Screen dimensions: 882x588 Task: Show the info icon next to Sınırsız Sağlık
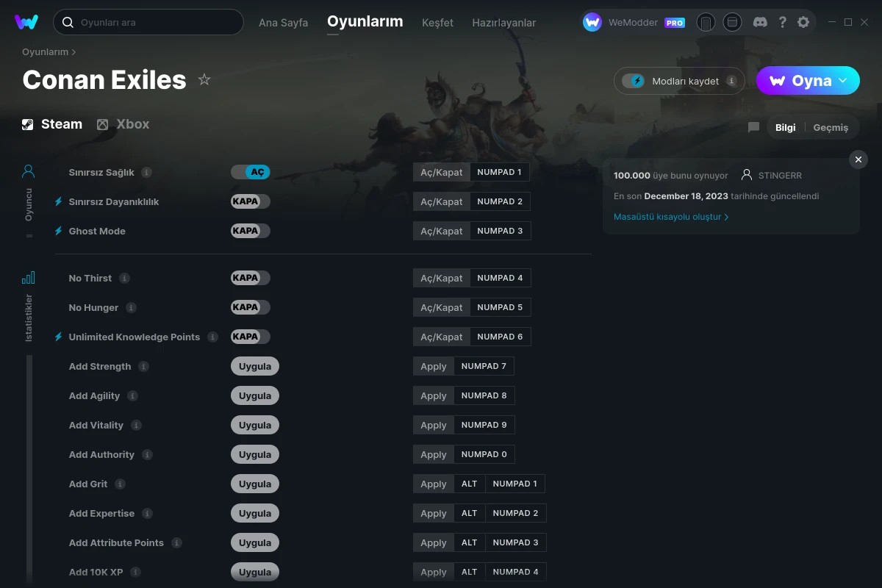146,172
